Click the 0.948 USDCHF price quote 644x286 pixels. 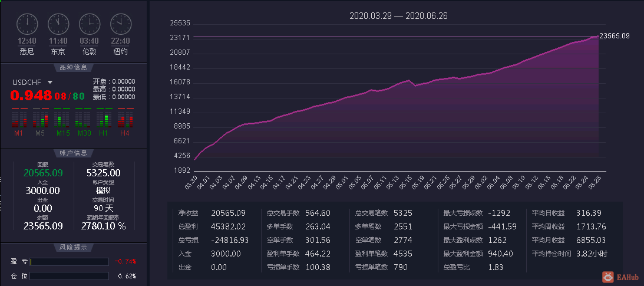[31, 96]
